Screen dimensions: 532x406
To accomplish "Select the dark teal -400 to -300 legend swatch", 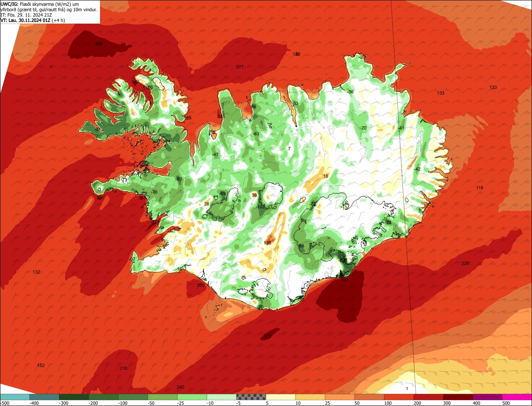I will (x=44, y=397).
